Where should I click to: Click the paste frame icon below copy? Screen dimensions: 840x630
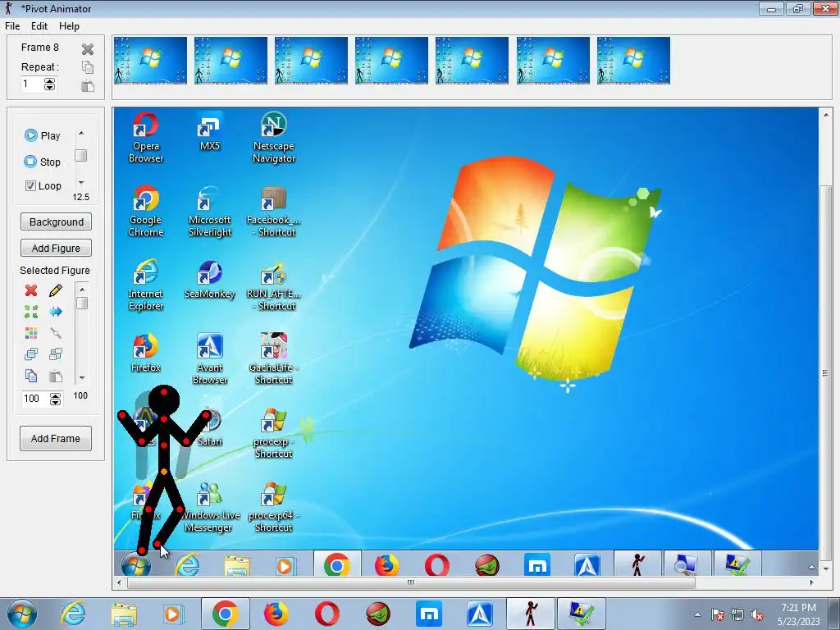pyautogui.click(x=88, y=85)
